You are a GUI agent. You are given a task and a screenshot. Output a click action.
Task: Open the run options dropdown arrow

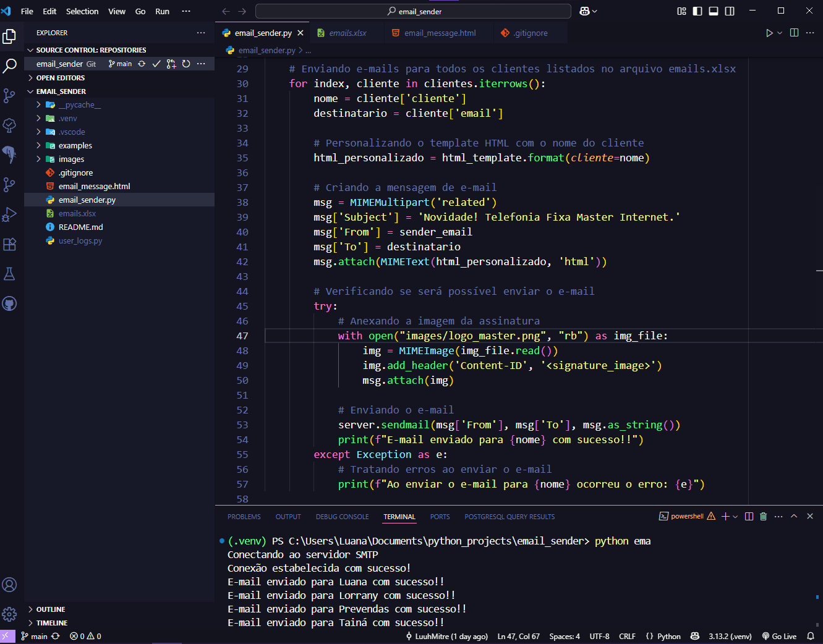[x=780, y=33]
